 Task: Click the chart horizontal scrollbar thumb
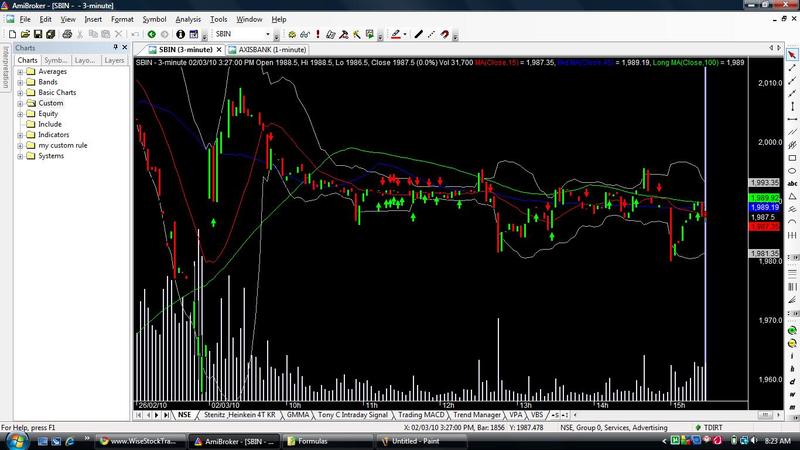(765, 415)
